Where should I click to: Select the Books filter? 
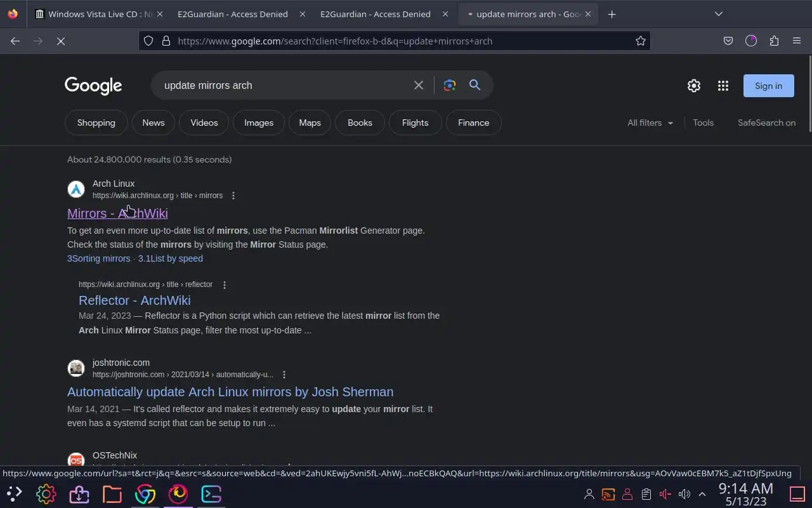pyautogui.click(x=360, y=123)
